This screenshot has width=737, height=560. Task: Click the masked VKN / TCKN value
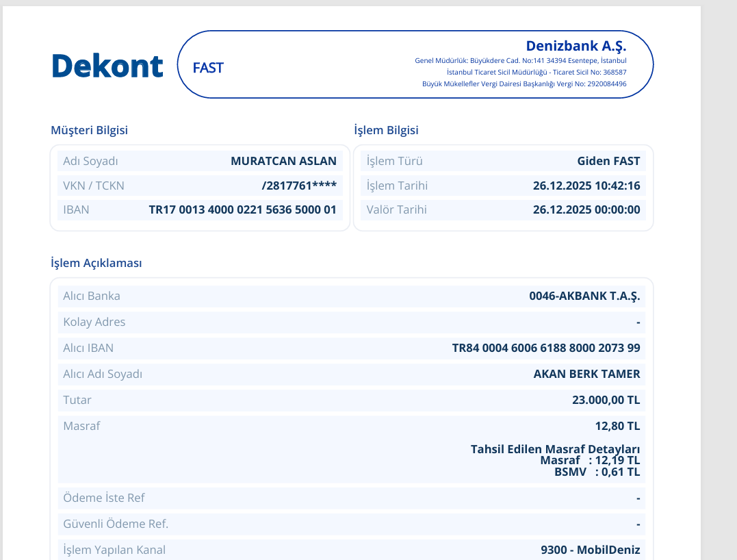click(299, 186)
